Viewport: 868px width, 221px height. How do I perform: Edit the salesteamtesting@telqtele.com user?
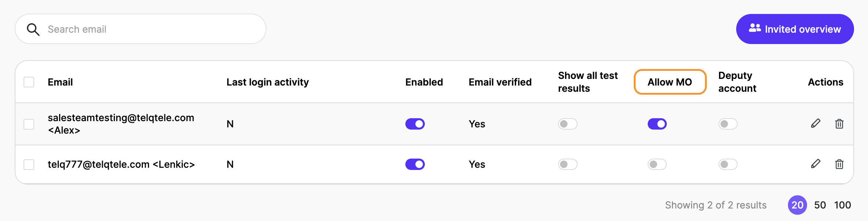[815, 124]
